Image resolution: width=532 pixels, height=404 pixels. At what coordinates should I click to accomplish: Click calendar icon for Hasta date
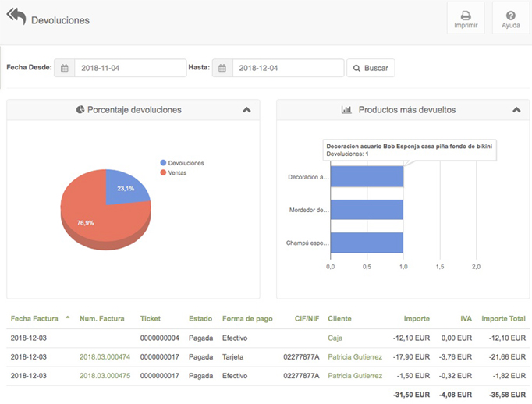click(222, 69)
